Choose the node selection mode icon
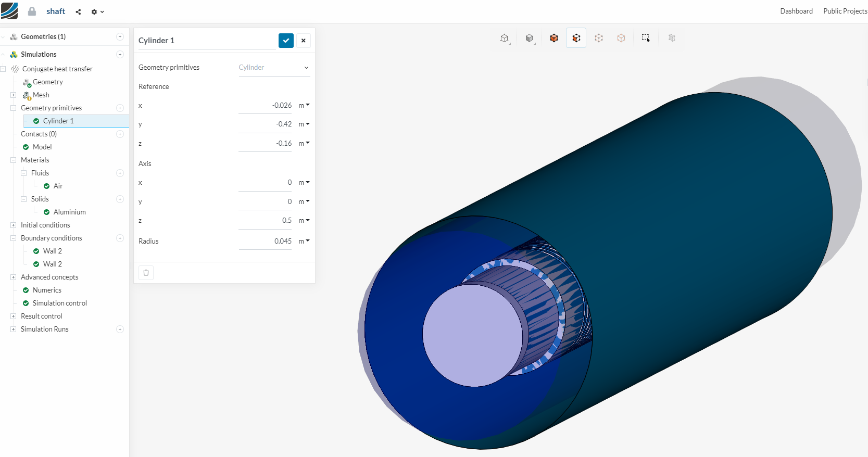Viewport: 868px width, 457px height. pos(621,38)
